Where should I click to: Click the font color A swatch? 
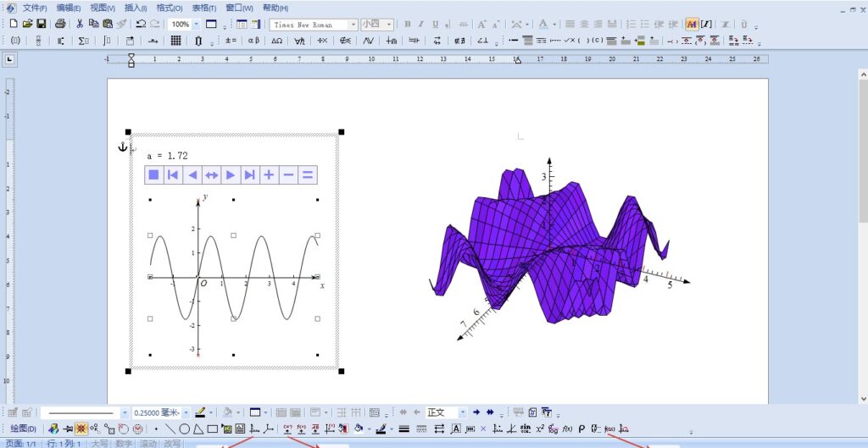coord(542,24)
